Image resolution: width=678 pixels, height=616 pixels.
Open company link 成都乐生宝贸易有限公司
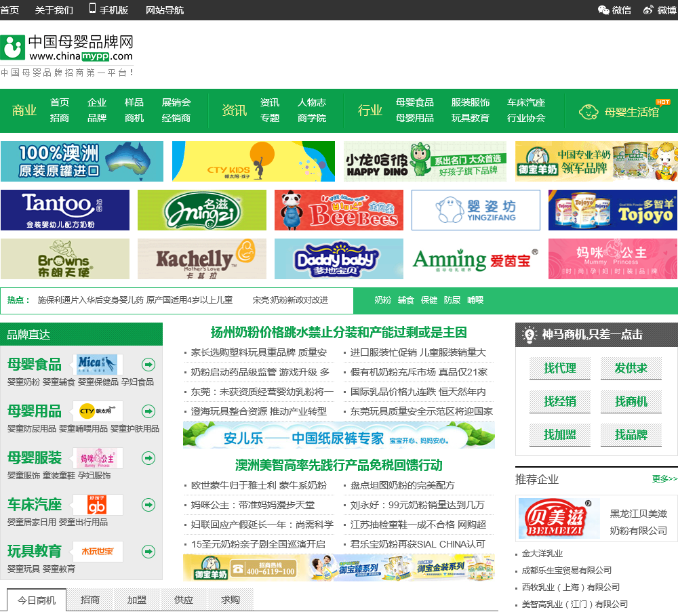tap(566, 570)
